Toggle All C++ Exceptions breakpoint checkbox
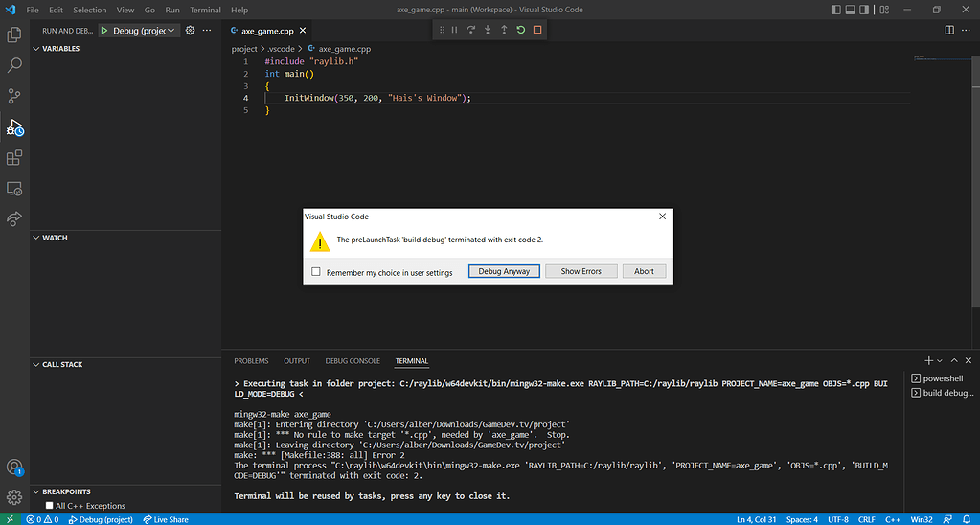The width and height of the screenshot is (980, 525). [x=50, y=506]
